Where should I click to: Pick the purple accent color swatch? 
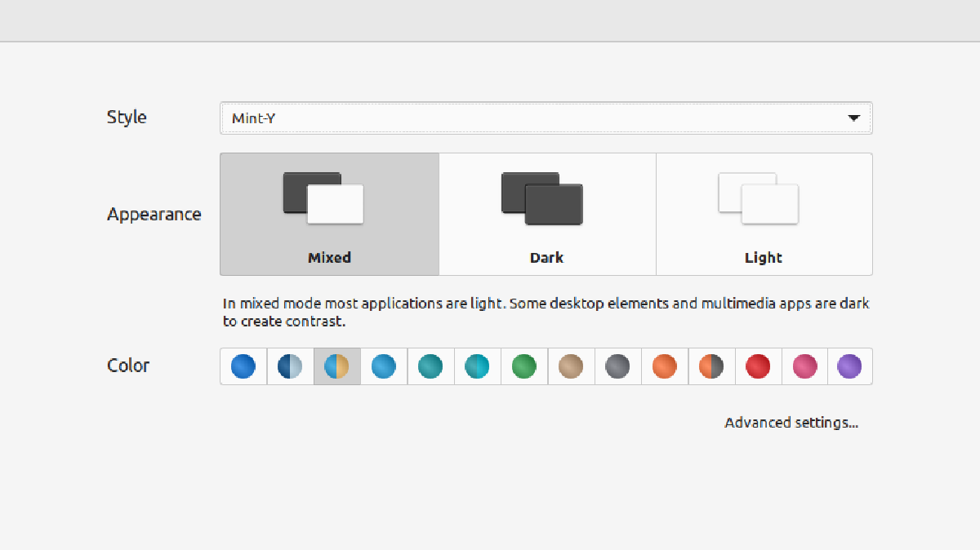coord(849,366)
